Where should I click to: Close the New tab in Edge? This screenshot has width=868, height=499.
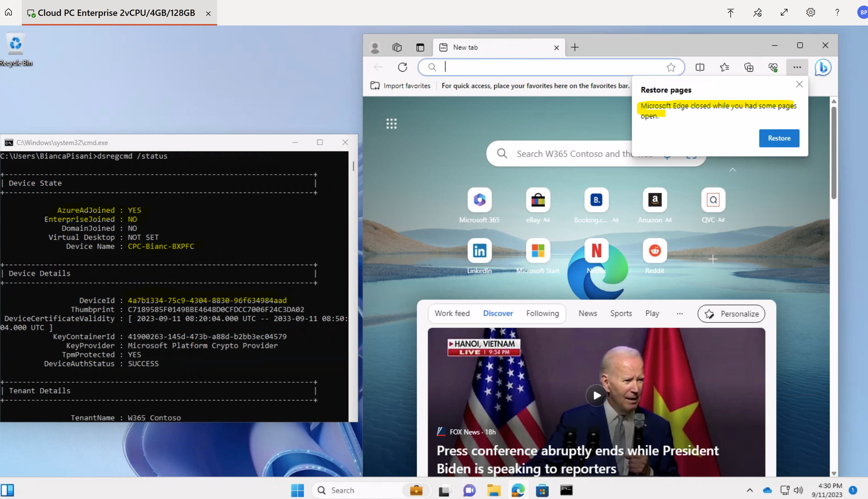point(557,48)
